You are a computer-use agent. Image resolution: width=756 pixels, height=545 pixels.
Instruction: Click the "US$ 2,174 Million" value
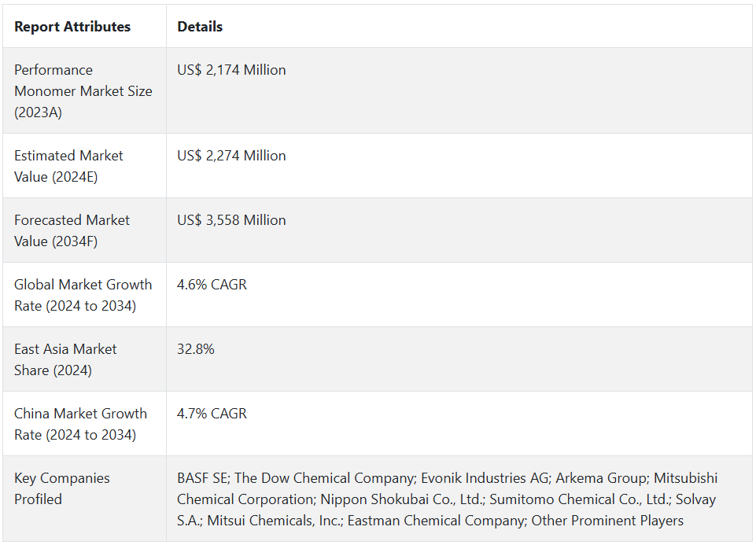(231, 70)
